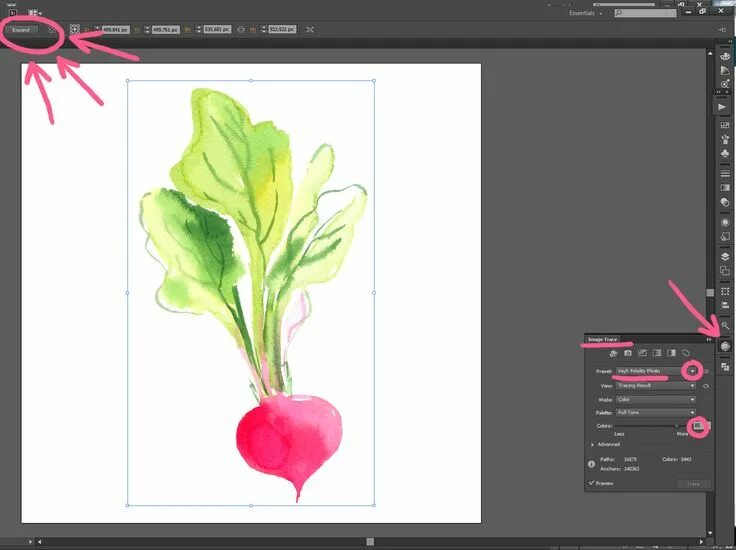Screen dimensions: 736x550
Task: Toggle the eye icon beside View dropdown
Action: [705, 386]
